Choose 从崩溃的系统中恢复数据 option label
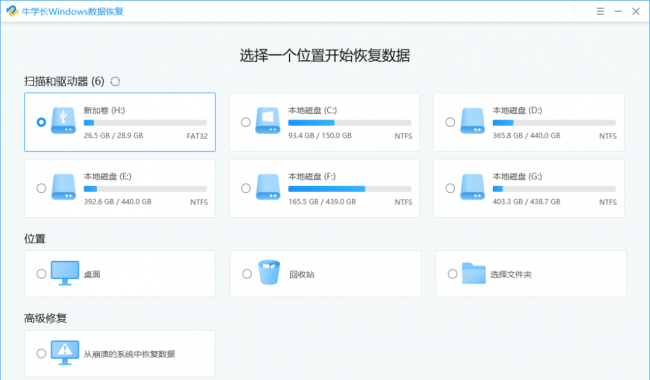 tap(129, 354)
